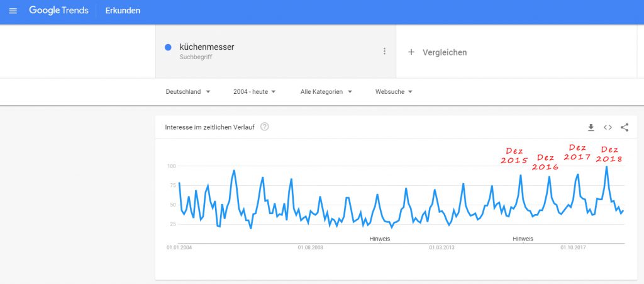The width and height of the screenshot is (644, 284).
Task: Share the interest-over-time chart
Action: pos(625,127)
